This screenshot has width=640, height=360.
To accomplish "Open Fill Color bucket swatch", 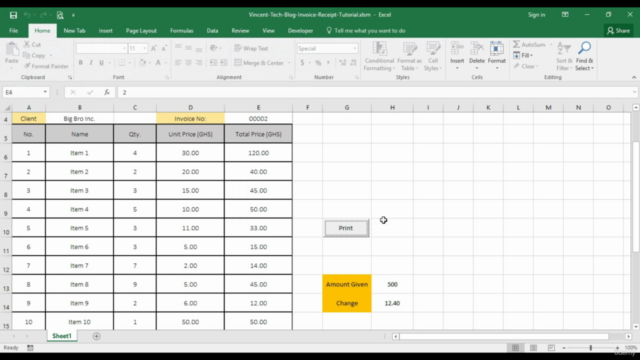I will [142, 63].
